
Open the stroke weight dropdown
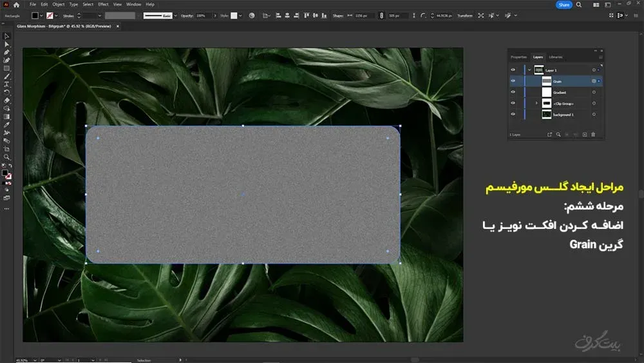coord(99,15)
